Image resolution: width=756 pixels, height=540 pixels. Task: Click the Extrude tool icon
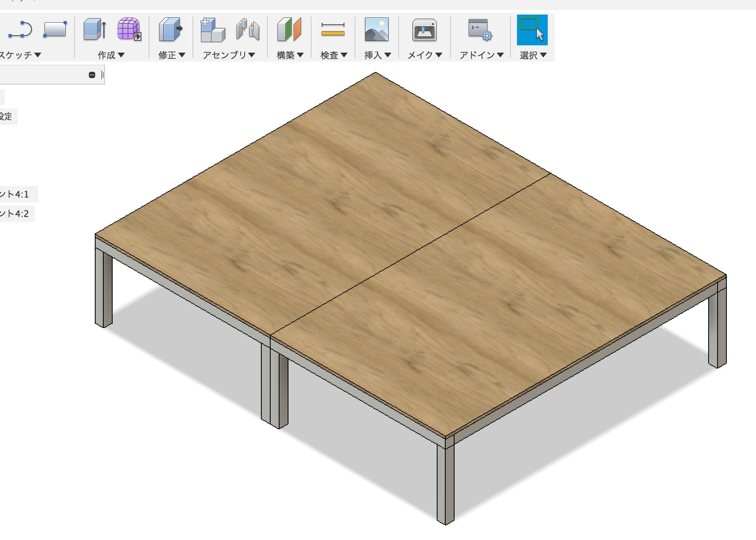click(95, 30)
